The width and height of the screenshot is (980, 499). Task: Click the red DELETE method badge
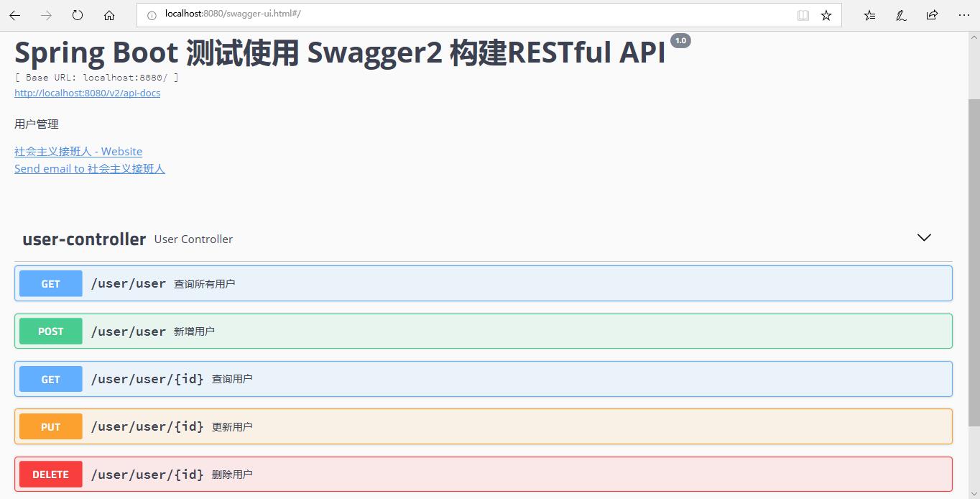point(51,475)
